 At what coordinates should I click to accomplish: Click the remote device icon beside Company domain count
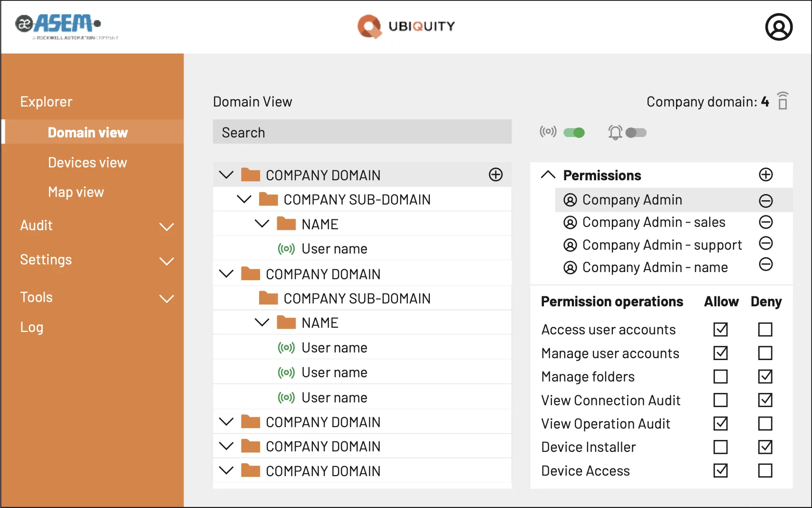point(783,101)
